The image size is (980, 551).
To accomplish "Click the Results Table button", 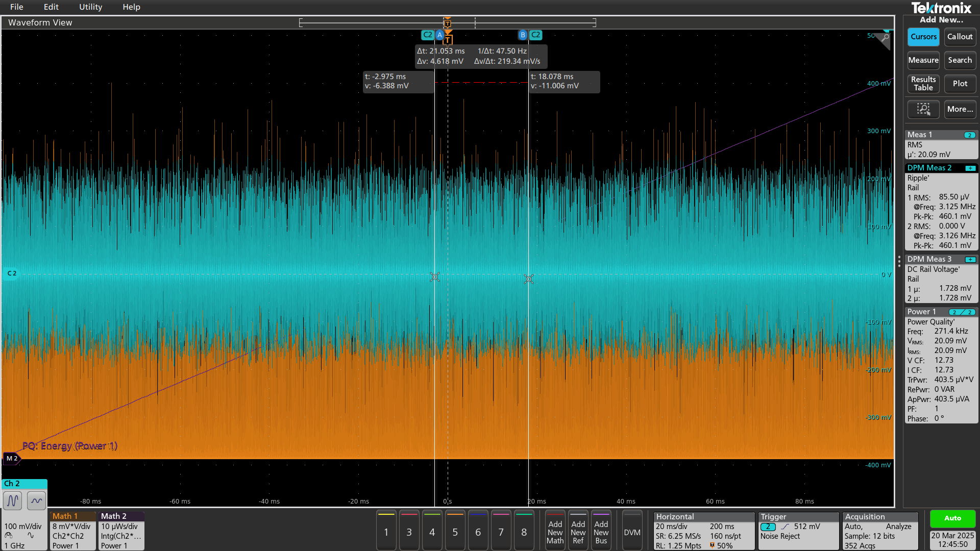I will tap(923, 84).
